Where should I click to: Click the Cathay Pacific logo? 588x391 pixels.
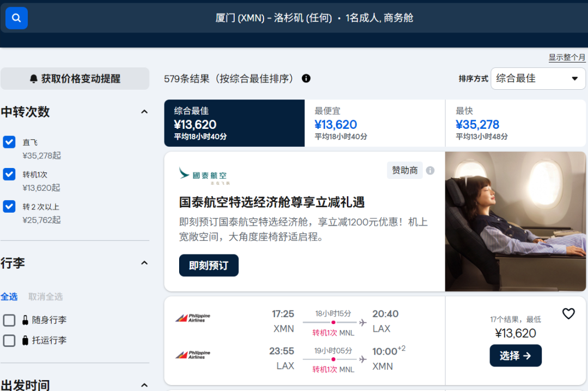203,175
